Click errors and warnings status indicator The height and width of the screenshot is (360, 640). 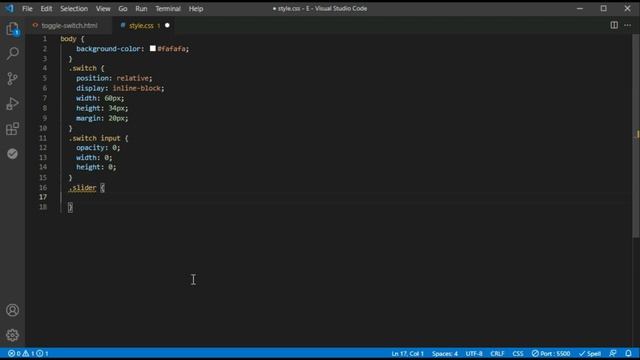pos(28,353)
